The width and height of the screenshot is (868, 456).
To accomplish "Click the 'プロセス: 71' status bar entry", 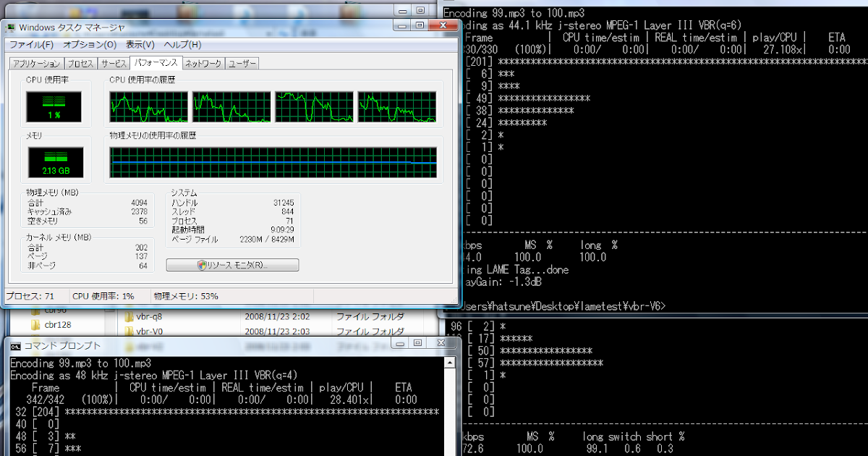I will pyautogui.click(x=30, y=296).
